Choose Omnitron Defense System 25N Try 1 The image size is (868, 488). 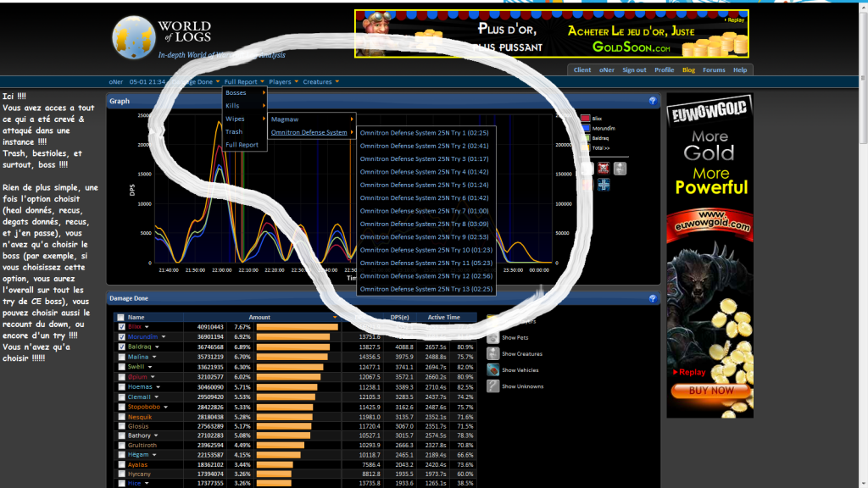(x=425, y=133)
